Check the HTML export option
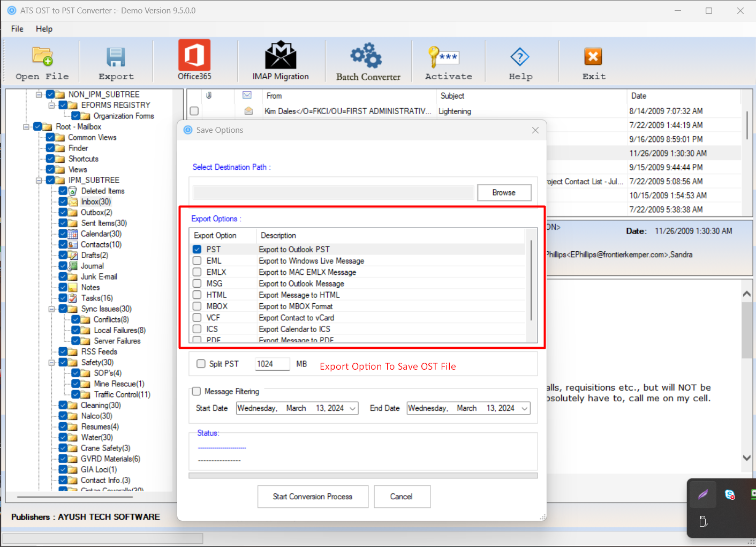Viewport: 756px width, 547px height. pyautogui.click(x=197, y=295)
